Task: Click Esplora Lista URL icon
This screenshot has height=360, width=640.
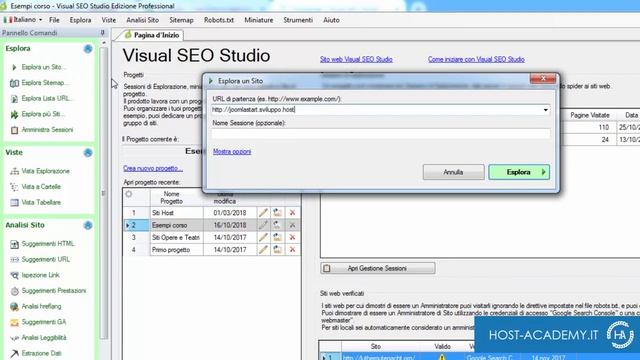Action: [14, 98]
